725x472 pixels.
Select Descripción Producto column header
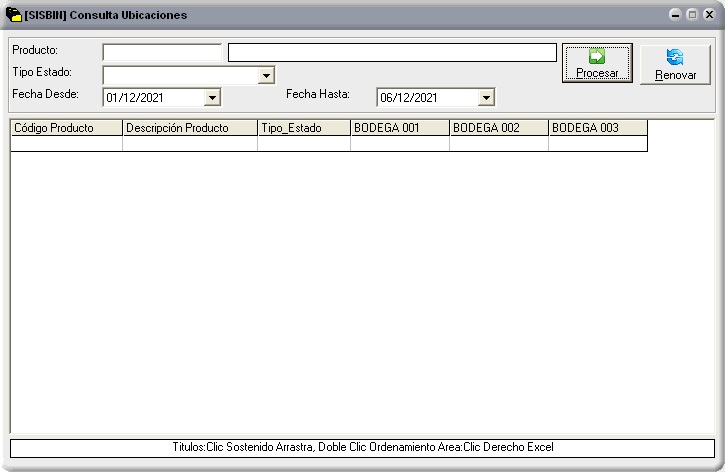click(x=189, y=128)
